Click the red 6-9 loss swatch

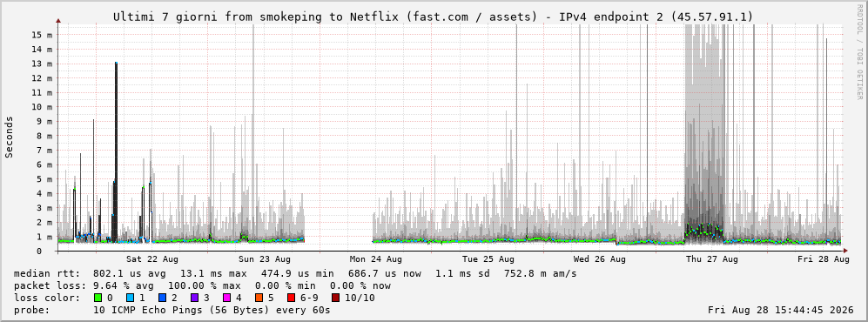290,299
